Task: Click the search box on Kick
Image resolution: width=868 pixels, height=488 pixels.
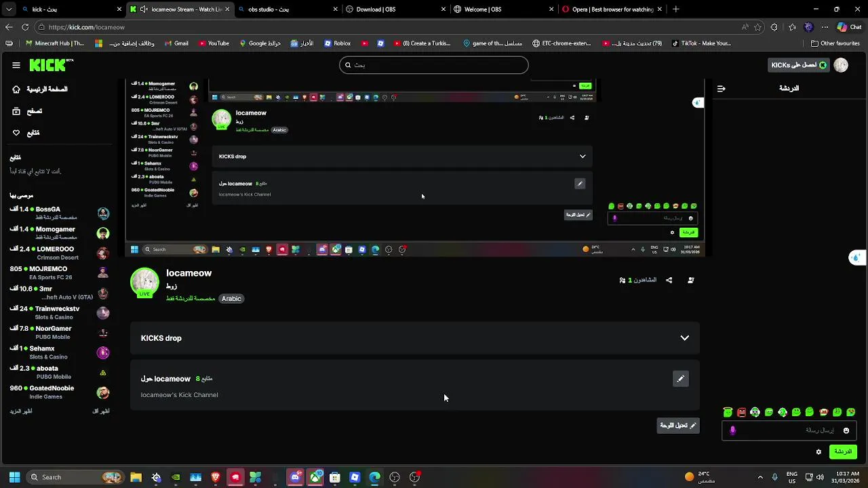Action: [x=434, y=65]
